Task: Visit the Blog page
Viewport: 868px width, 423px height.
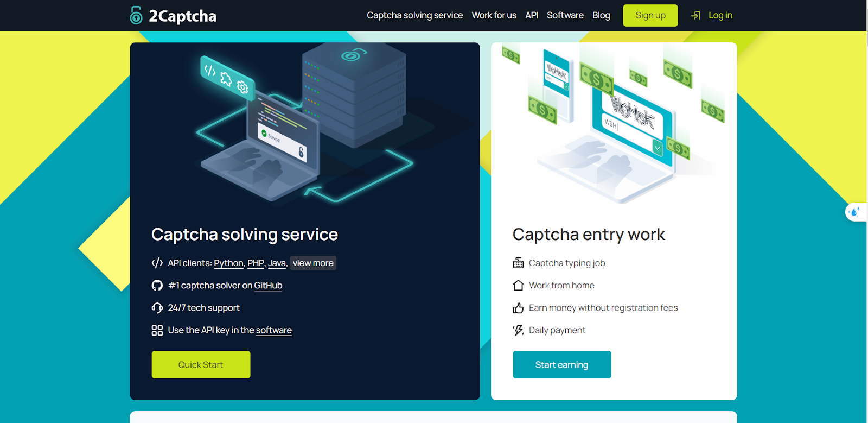Action: click(601, 15)
